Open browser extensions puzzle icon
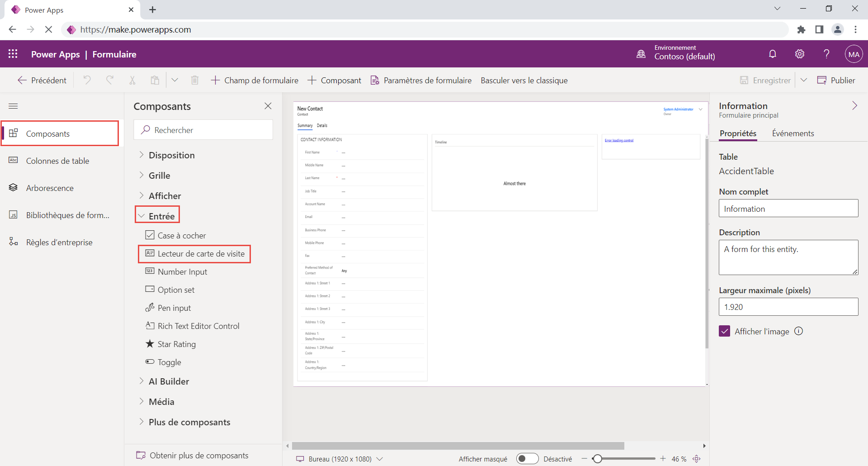 pyautogui.click(x=801, y=29)
